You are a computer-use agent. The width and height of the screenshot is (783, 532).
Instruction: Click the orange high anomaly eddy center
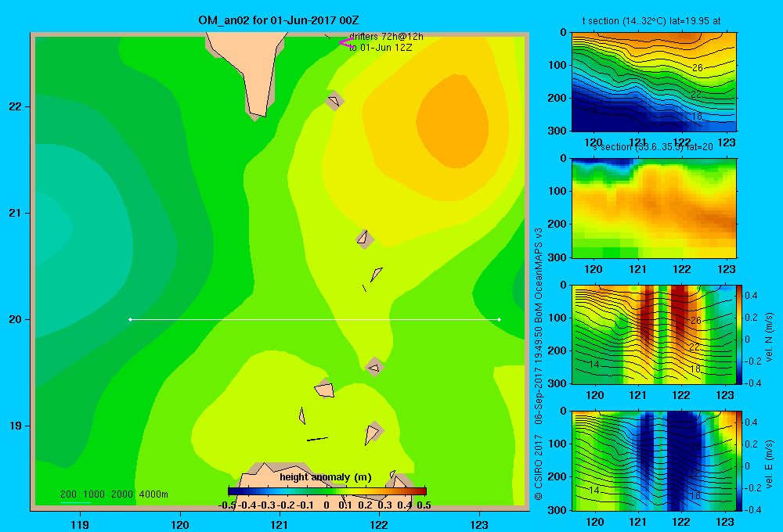[453, 121]
